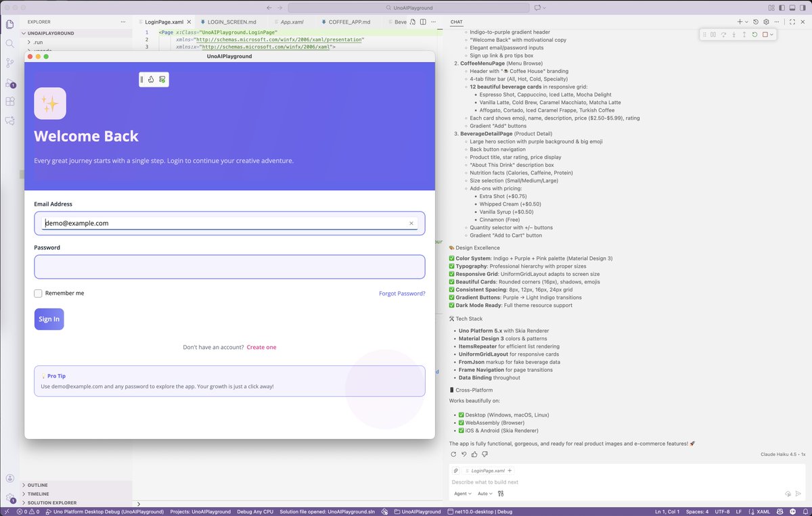The width and height of the screenshot is (812, 516).
Task: Click the debug Step Over button
Action: [723, 34]
